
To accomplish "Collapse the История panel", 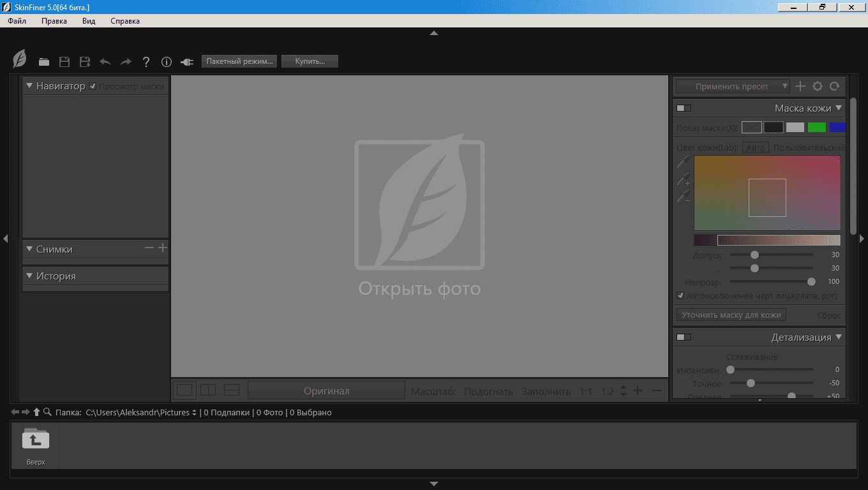I will click(29, 276).
